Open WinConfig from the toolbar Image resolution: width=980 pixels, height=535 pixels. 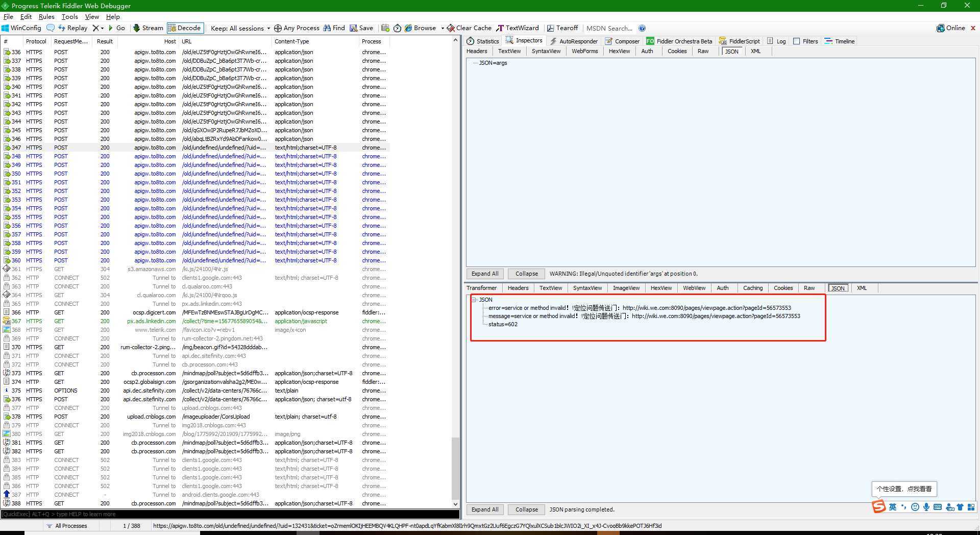point(21,28)
